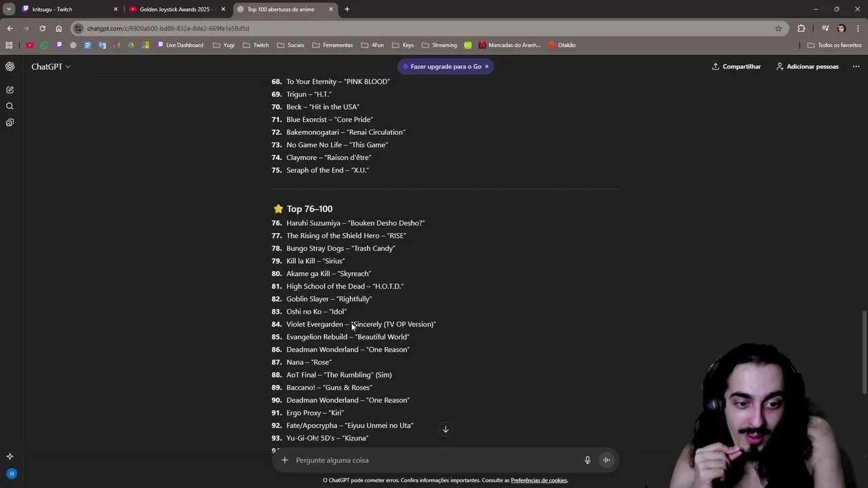The image size is (868, 488).
Task: Select Trigun – H.T. row
Action: [x=301, y=94]
